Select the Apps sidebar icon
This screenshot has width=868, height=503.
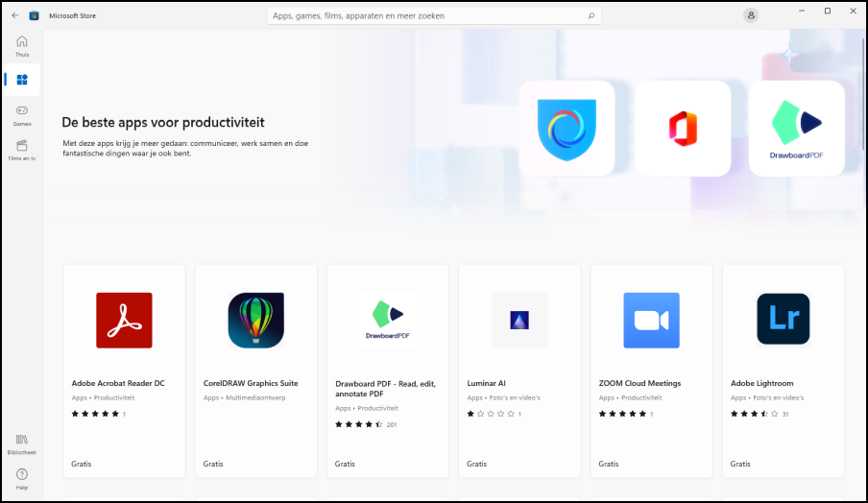click(21, 80)
